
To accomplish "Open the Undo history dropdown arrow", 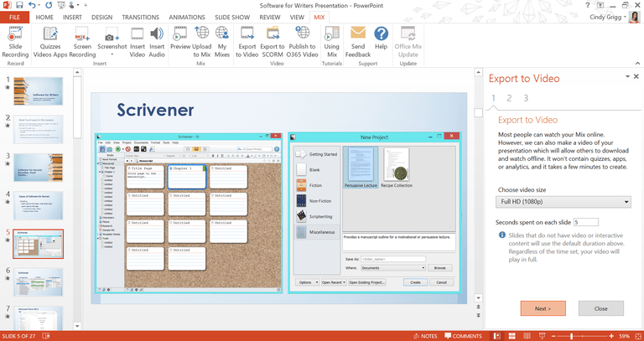I will [39, 5].
